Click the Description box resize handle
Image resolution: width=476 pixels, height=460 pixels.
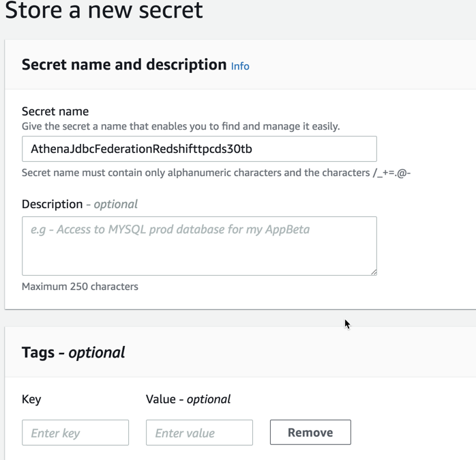373,272
